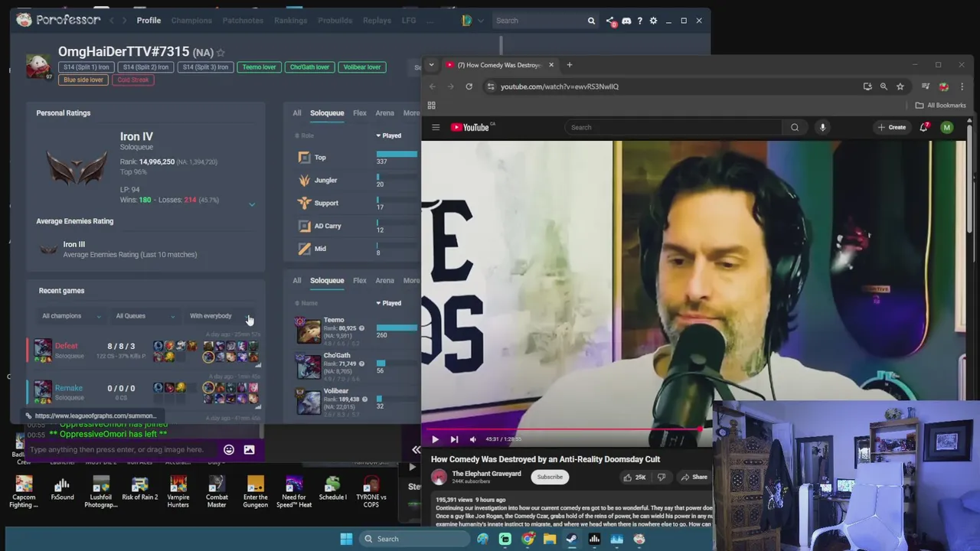This screenshot has width=980, height=551.
Task: Open the All Queues dropdown
Action: click(x=145, y=316)
